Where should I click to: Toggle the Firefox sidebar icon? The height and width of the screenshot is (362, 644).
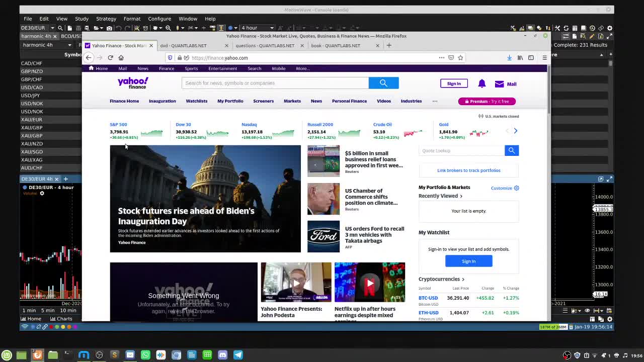[531, 58]
